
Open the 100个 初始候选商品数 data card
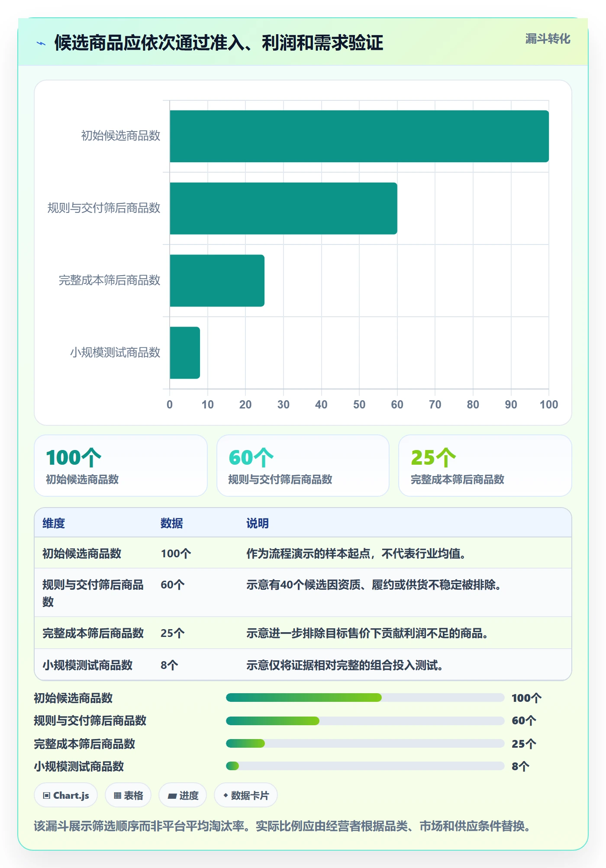[121, 466]
